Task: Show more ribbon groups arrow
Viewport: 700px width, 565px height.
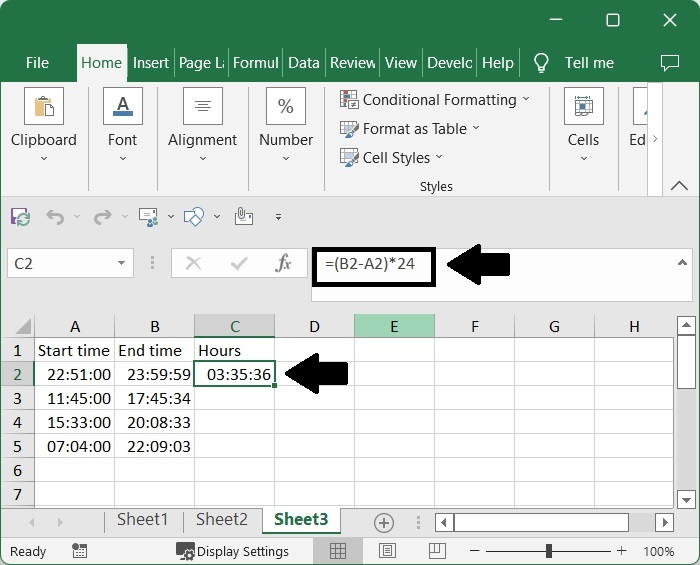Action: [655, 139]
